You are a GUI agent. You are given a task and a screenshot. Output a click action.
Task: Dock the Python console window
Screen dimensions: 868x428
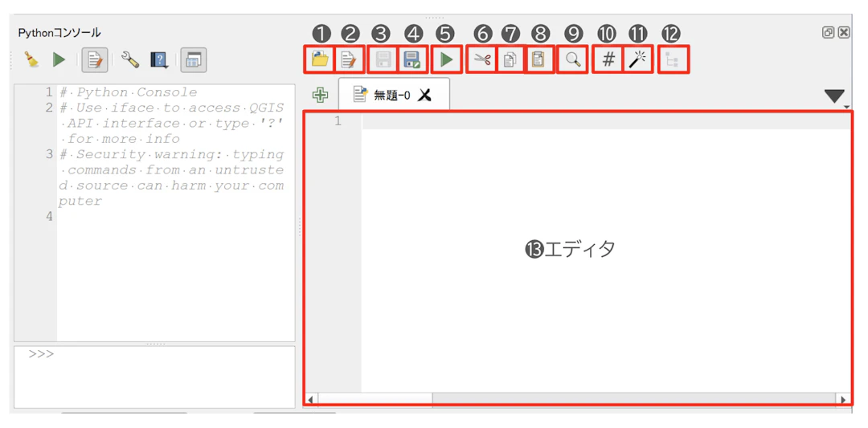[193, 60]
